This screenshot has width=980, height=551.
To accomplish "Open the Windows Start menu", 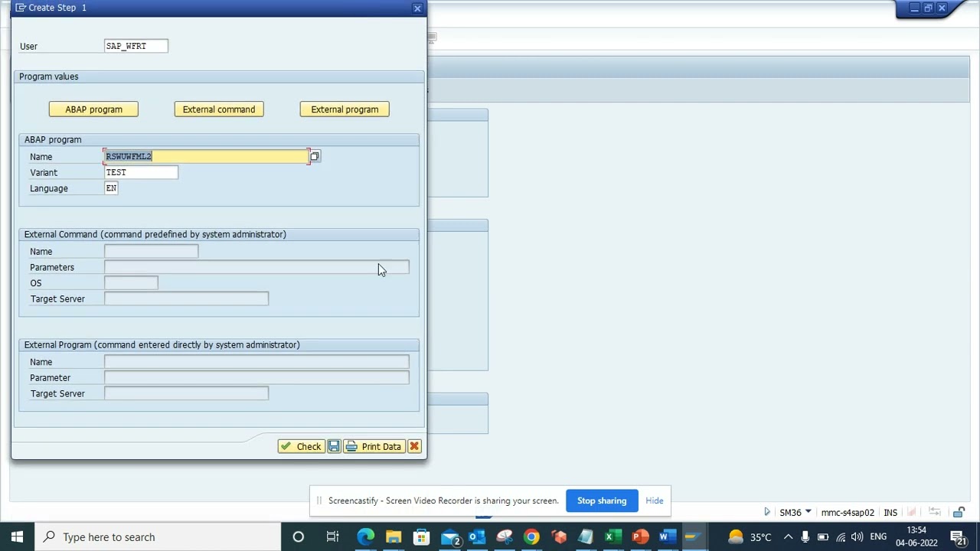I will (17, 537).
